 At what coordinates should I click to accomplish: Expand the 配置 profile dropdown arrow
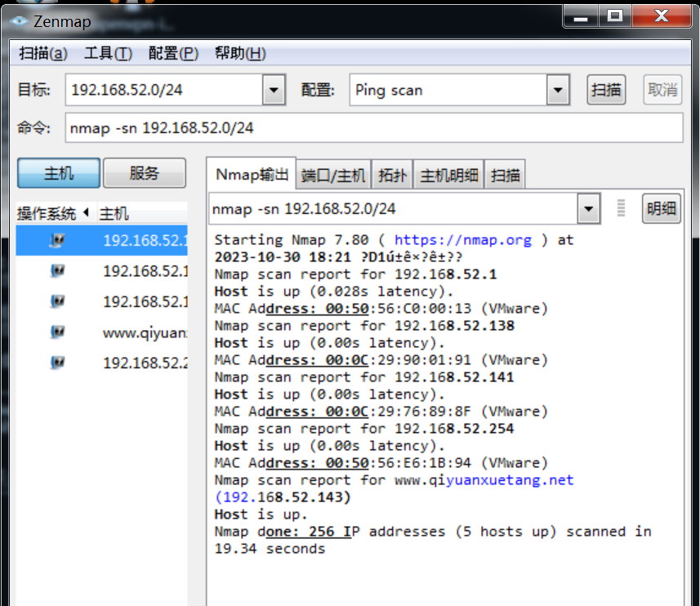click(x=558, y=90)
